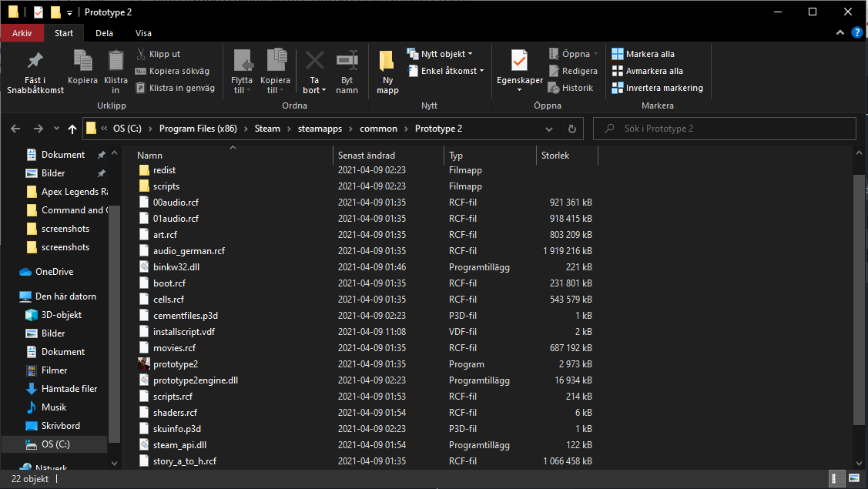
Task: Refresh the current folder view
Action: (x=571, y=129)
